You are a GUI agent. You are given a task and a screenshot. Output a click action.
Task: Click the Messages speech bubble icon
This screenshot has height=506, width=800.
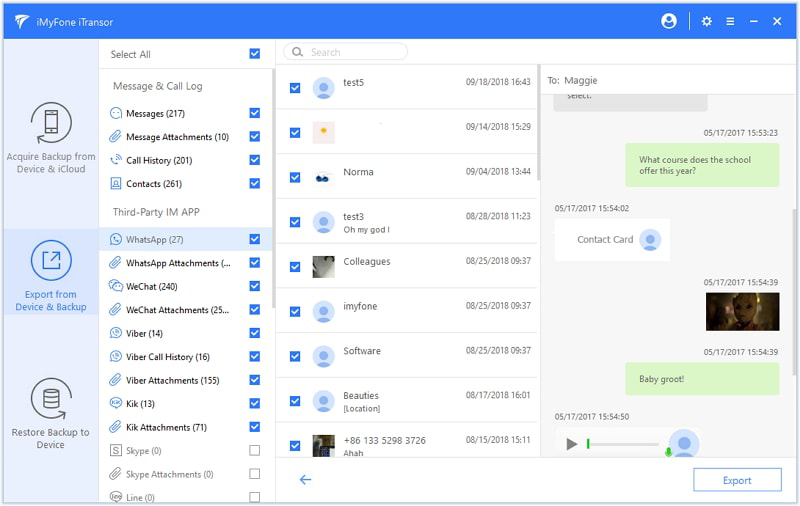point(116,114)
